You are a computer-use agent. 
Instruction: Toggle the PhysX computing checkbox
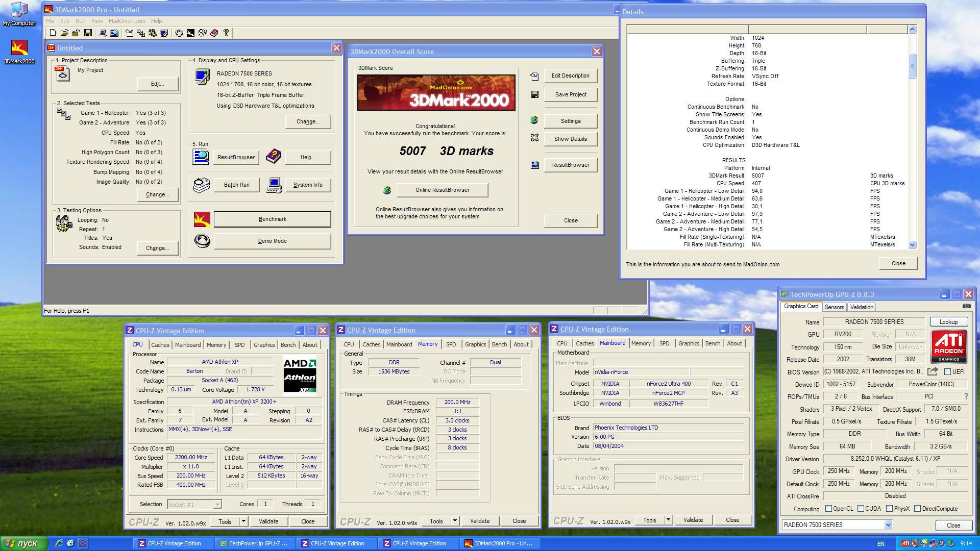tap(890, 509)
